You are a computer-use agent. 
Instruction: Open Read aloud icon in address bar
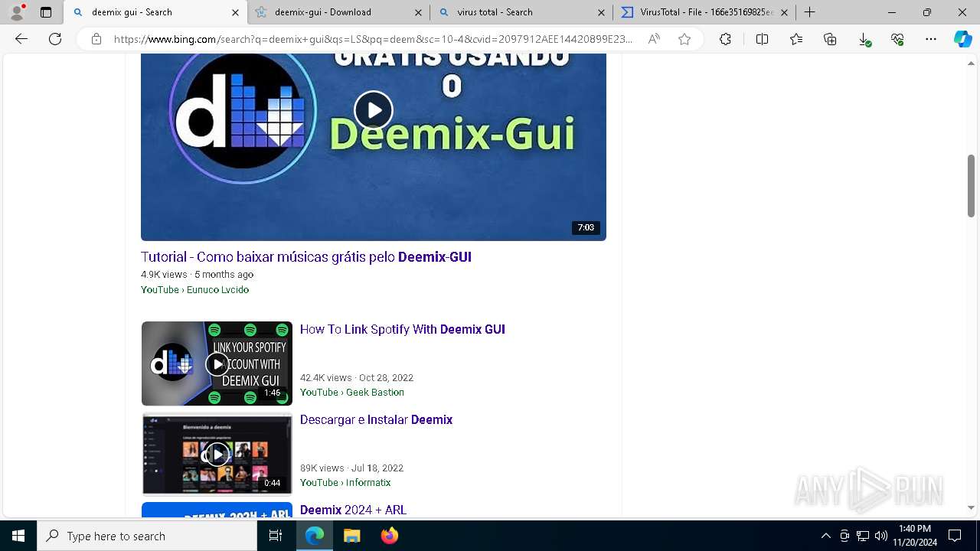(x=654, y=39)
